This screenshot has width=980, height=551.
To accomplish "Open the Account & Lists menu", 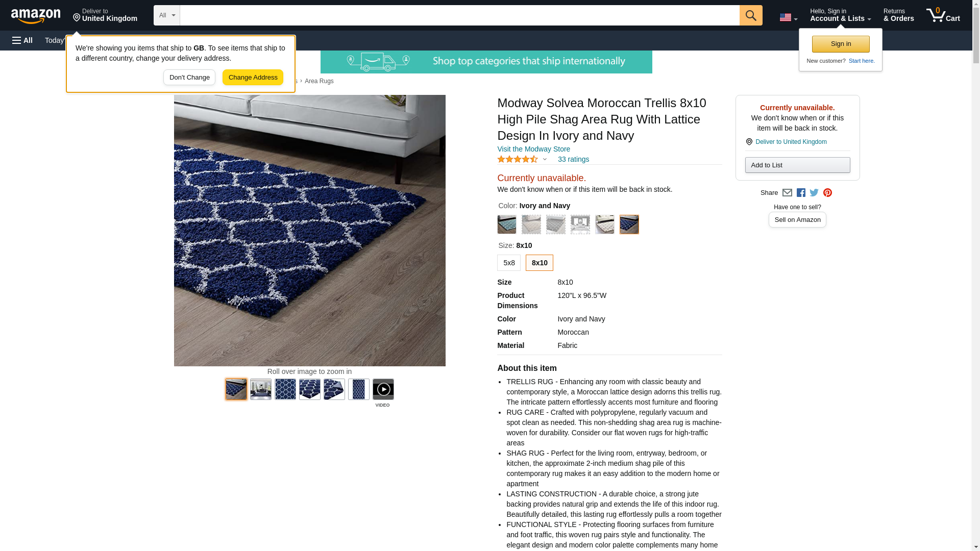I will point(840,15).
